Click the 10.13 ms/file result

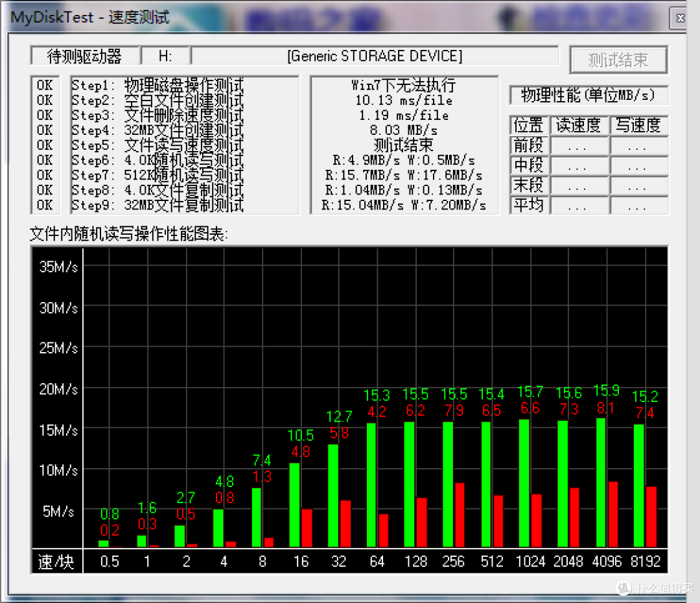tap(404, 100)
